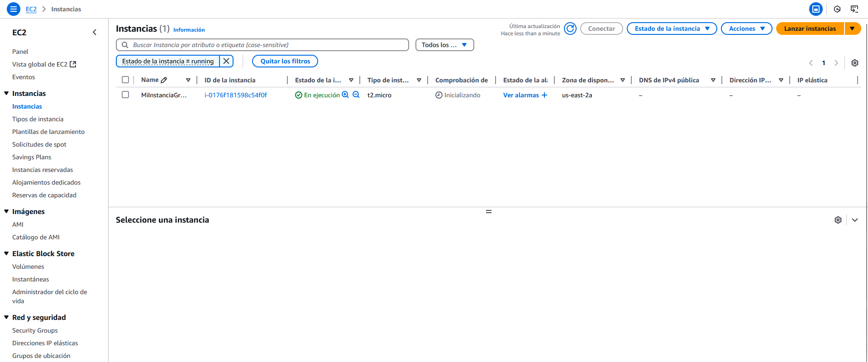Open Savings Plans in sidebar
Image resolution: width=868 pixels, height=362 pixels.
pyautogui.click(x=32, y=157)
